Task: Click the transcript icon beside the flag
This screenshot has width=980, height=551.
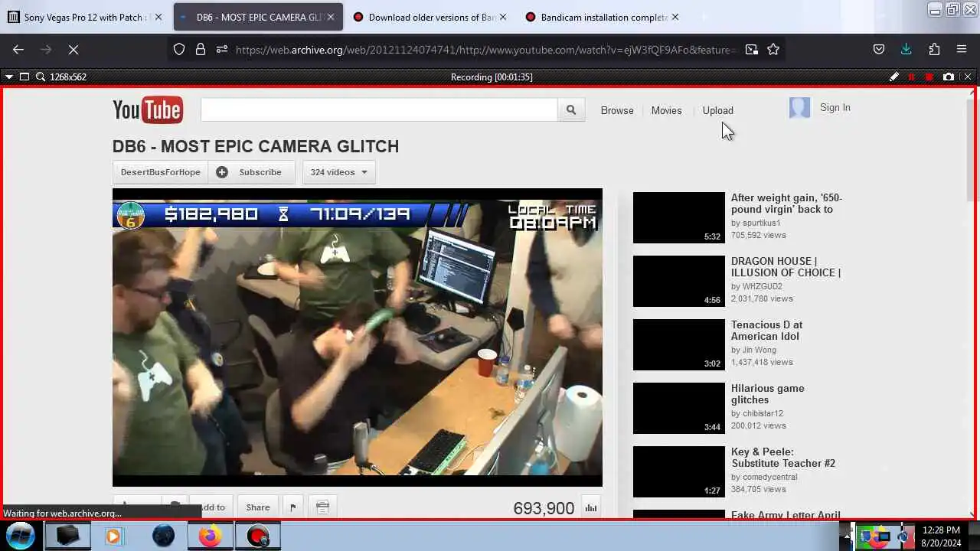Action: coord(322,507)
